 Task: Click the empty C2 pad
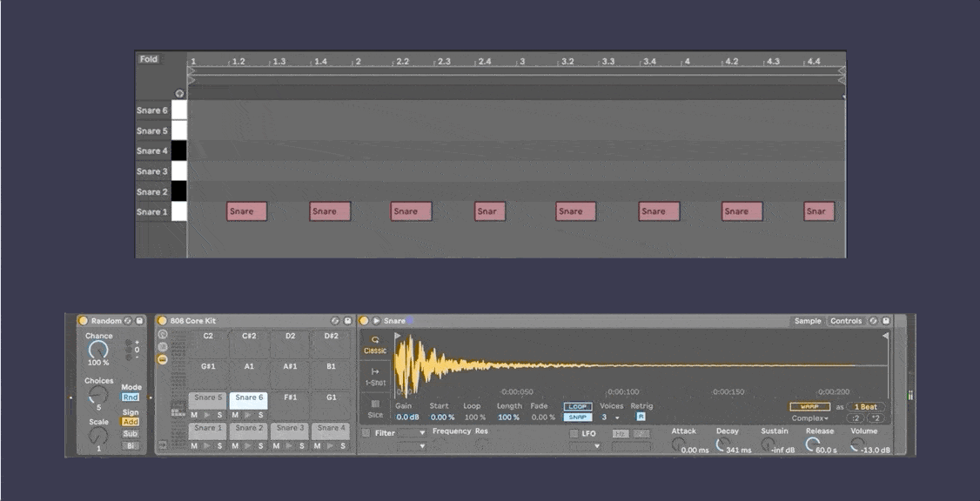click(x=207, y=344)
